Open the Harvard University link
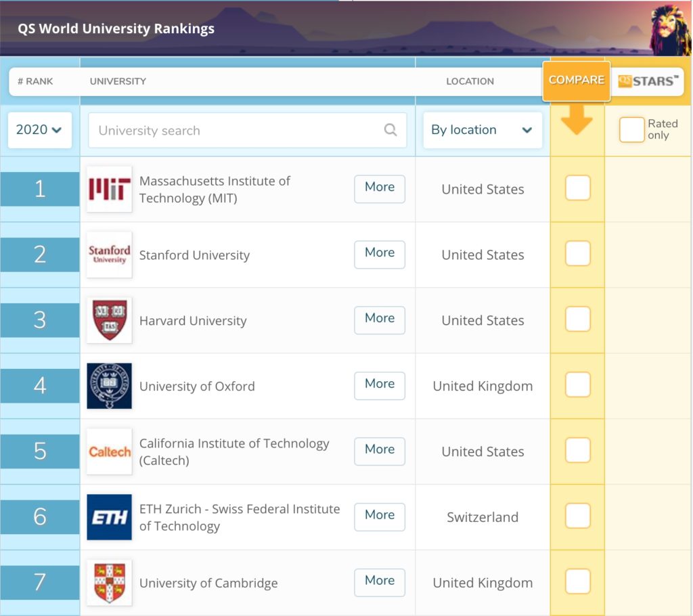 193,321
